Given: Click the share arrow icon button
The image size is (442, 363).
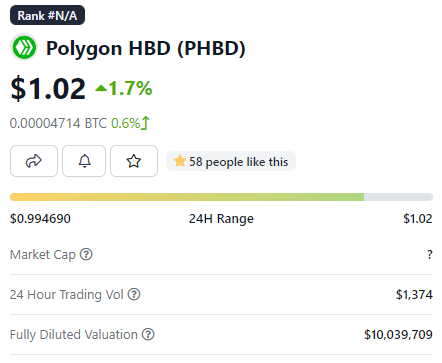Looking at the screenshot, I should 34,161.
